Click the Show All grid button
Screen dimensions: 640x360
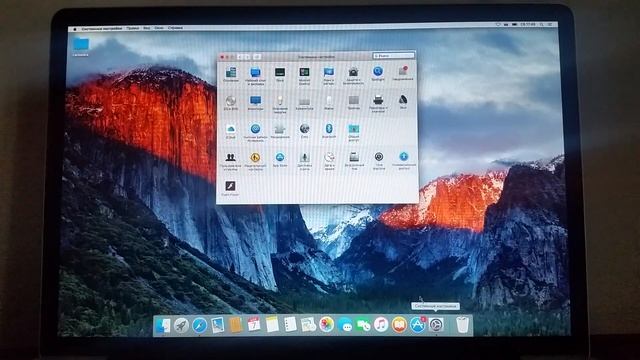tap(257, 57)
